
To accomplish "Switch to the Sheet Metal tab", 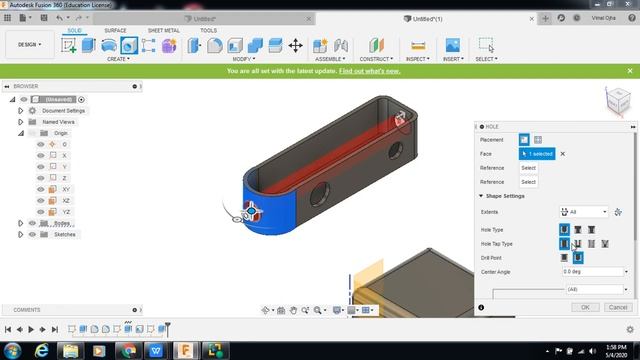I will (164, 31).
